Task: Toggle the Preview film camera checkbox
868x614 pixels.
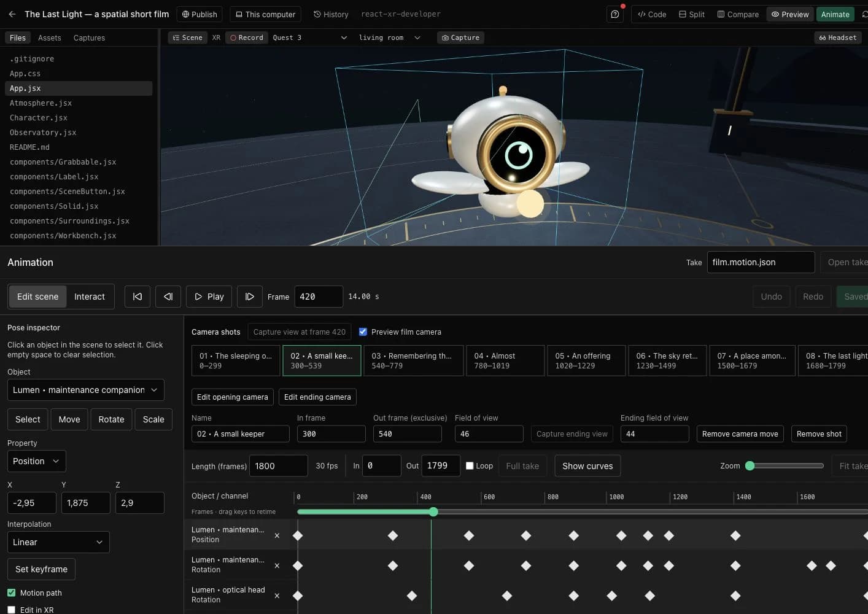Action: click(x=363, y=332)
